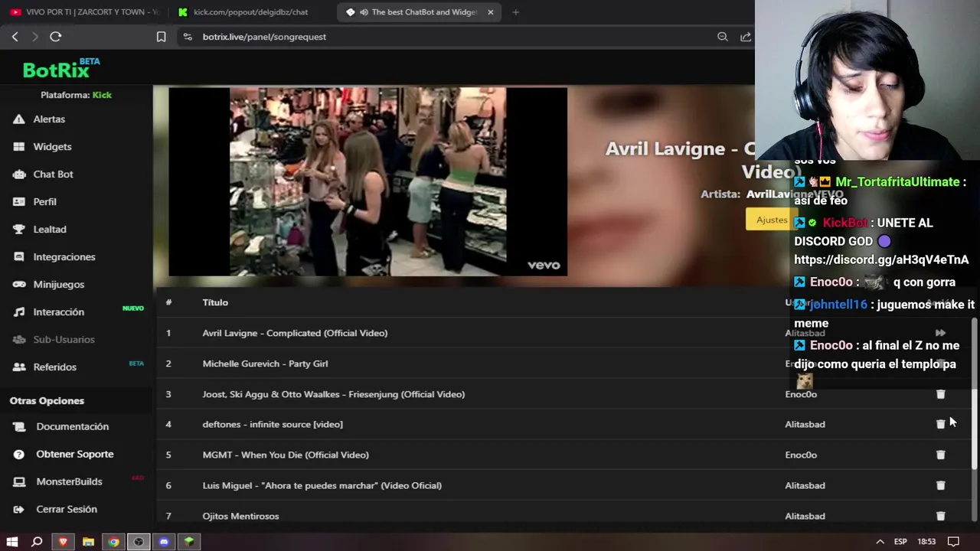Viewport: 980px width, 551px height.
Task: Expand the system tray hidden icons
Action: pyautogui.click(x=880, y=542)
